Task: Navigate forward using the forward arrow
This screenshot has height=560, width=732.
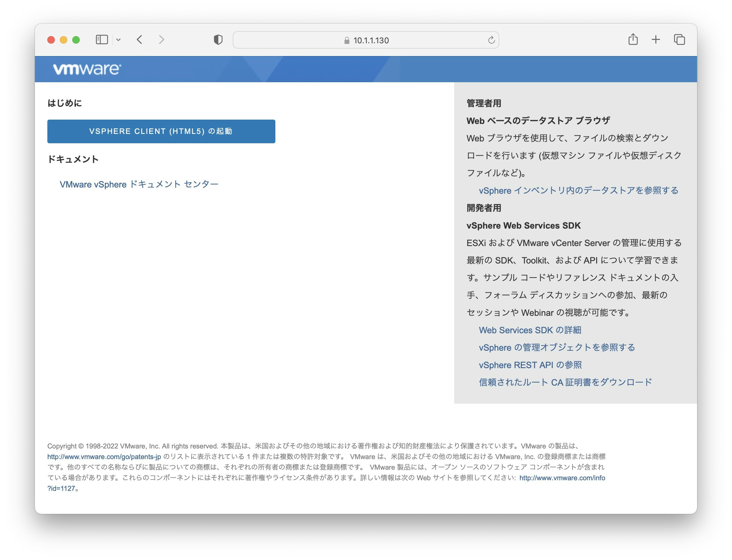Action: tap(162, 39)
